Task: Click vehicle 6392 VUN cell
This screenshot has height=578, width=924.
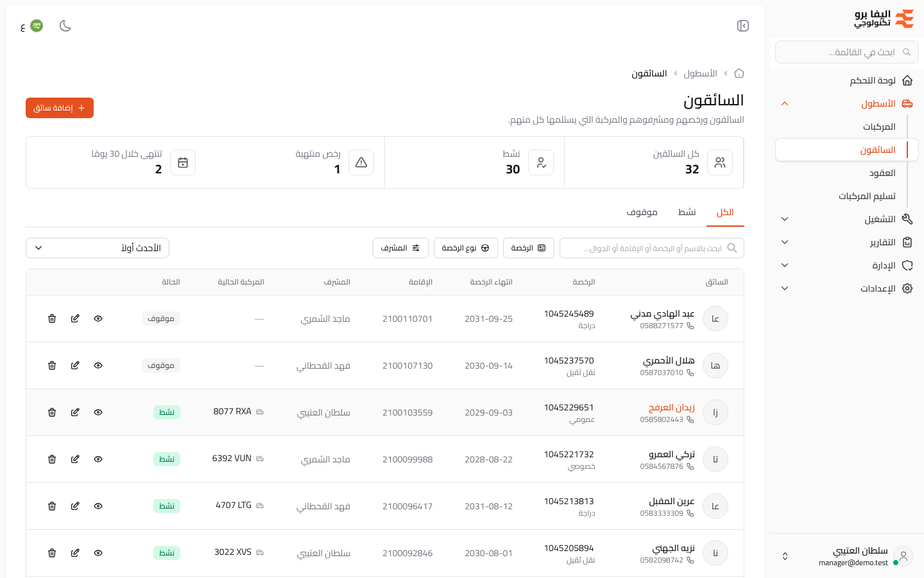Action: click(x=238, y=459)
